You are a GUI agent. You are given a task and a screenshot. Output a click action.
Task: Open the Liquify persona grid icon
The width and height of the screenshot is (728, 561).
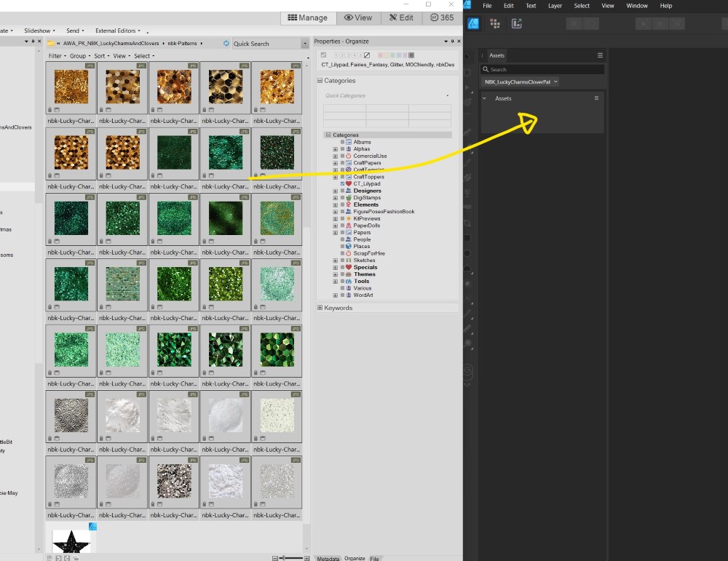(x=495, y=24)
